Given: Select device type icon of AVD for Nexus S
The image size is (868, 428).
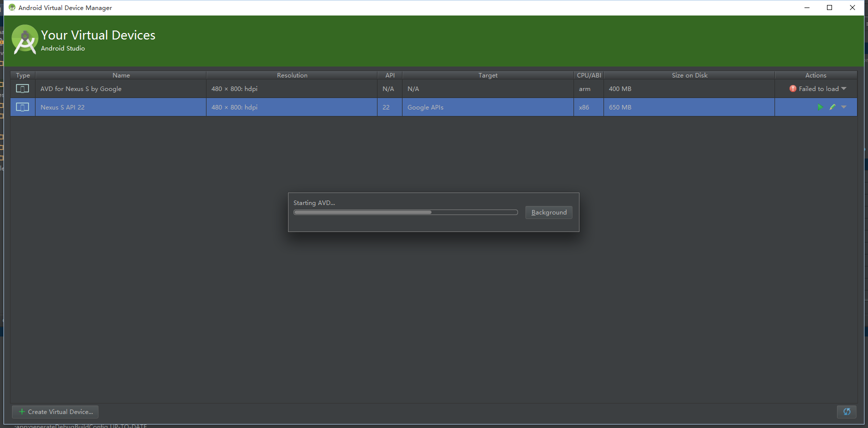Looking at the screenshot, I should [22, 88].
